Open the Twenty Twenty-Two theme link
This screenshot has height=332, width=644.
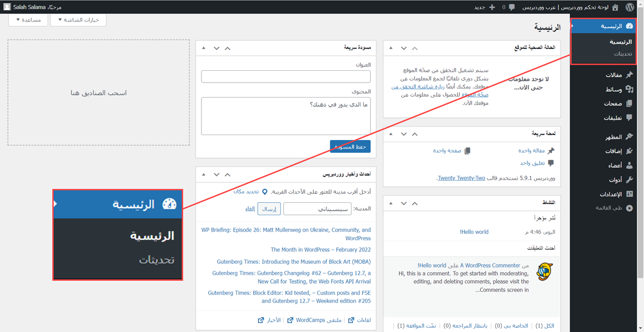461,178
